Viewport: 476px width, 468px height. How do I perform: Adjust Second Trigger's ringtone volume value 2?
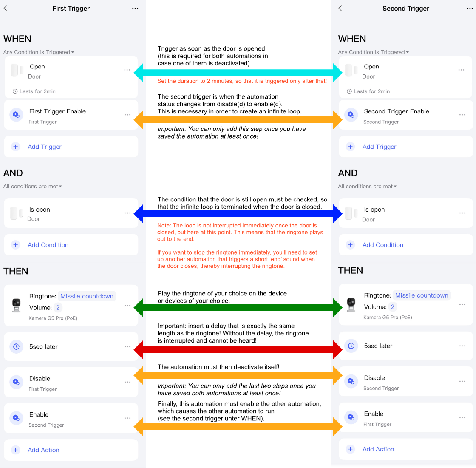click(393, 307)
